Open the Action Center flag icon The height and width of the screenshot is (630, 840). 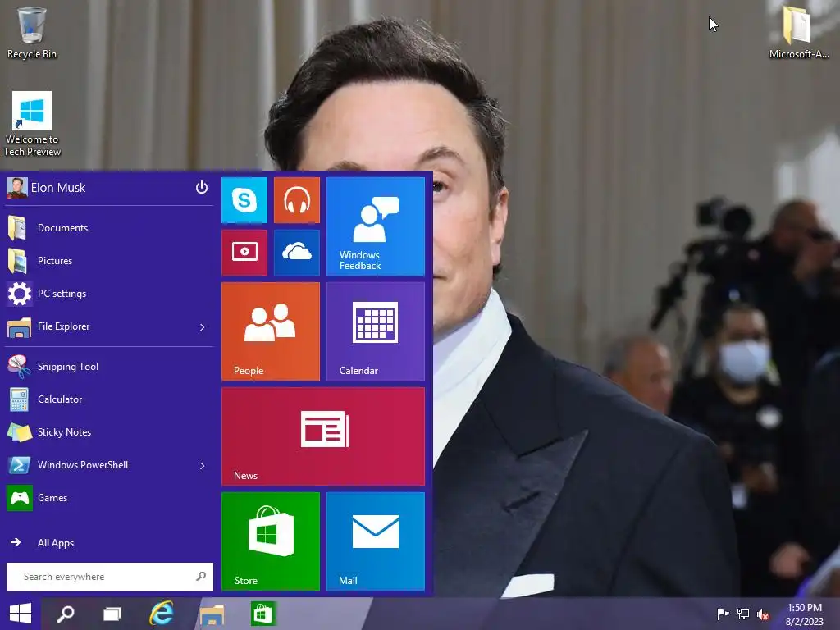click(723, 614)
